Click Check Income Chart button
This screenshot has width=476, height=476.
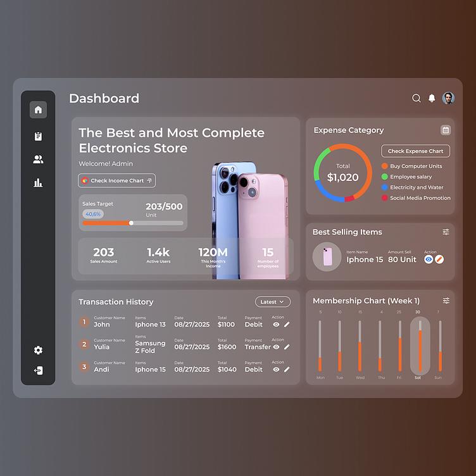(x=117, y=180)
